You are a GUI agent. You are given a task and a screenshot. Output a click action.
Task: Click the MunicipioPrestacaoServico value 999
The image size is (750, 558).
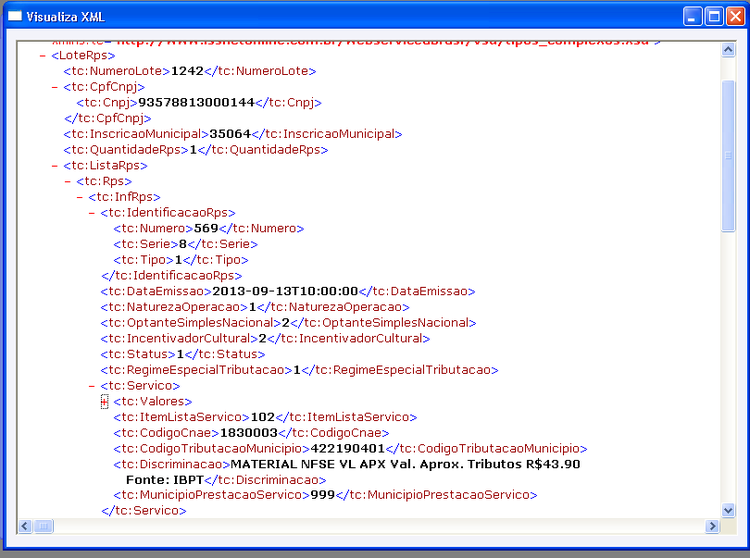point(323,495)
